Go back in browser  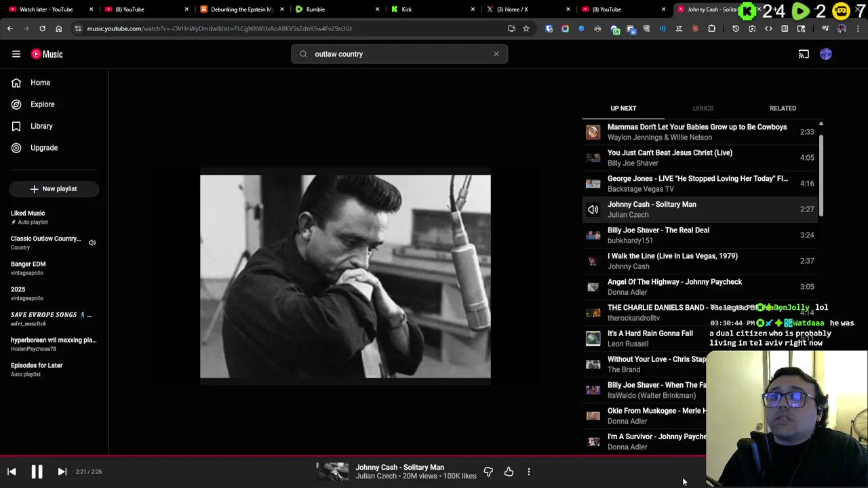pos(9,28)
